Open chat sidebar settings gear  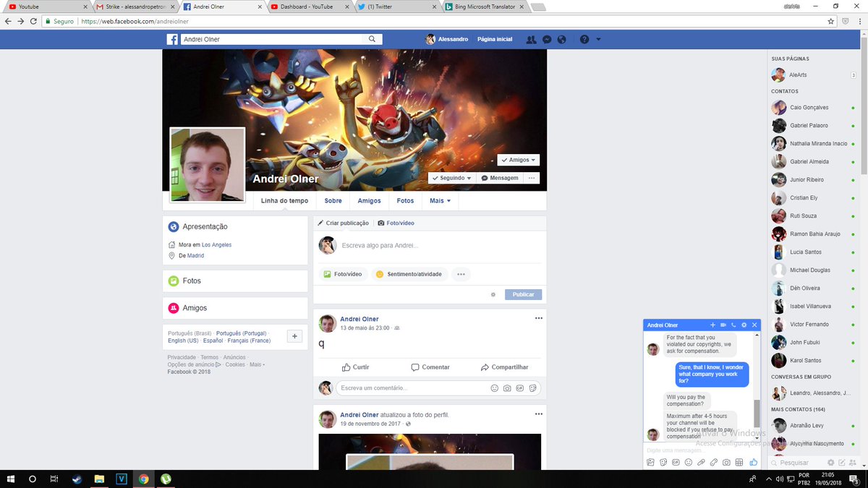tap(831, 463)
